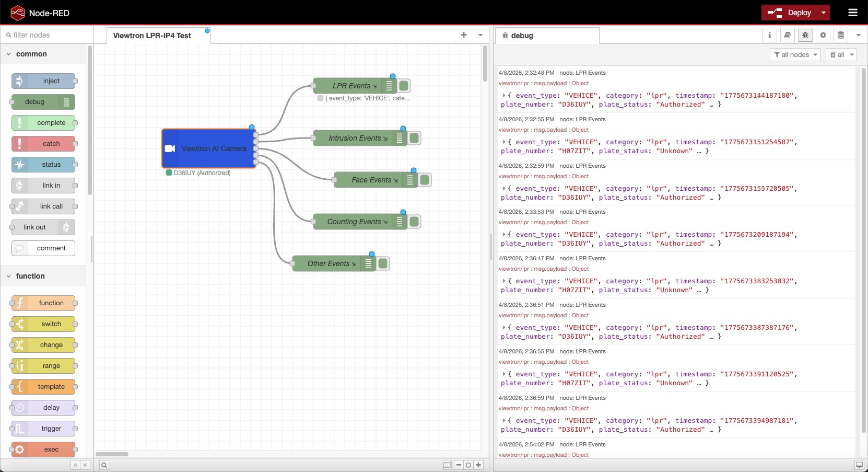Open the context data sidebar database icon
The image size is (868, 472).
tap(840, 35)
